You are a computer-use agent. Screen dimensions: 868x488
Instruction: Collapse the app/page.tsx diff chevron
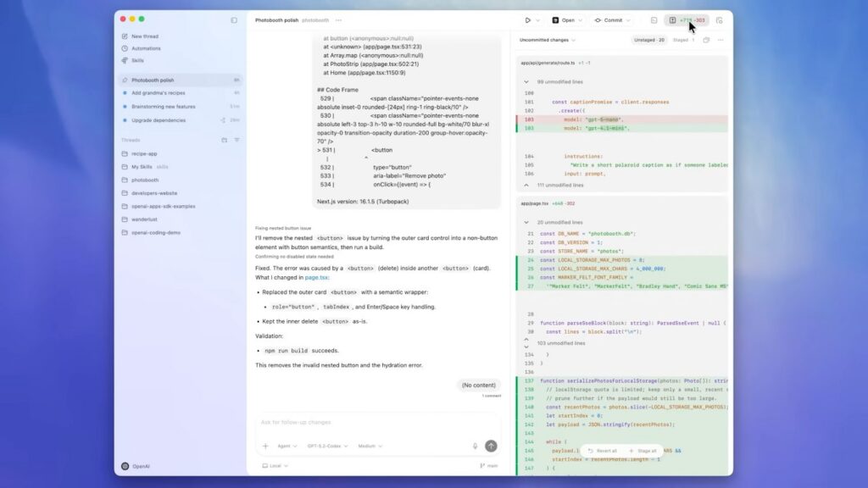527,222
